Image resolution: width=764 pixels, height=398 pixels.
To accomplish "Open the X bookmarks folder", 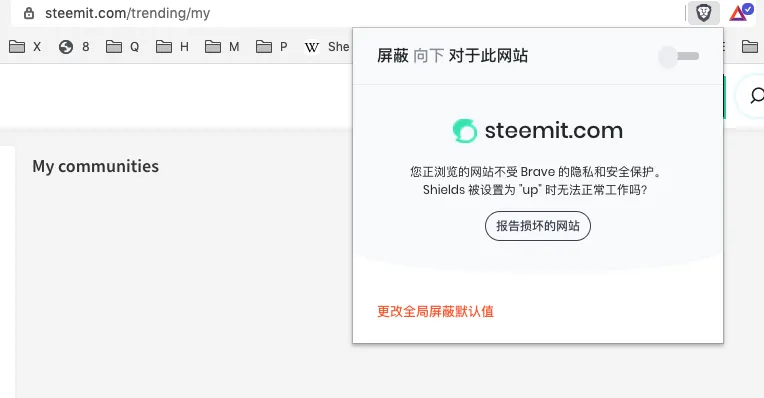I will 25,47.
